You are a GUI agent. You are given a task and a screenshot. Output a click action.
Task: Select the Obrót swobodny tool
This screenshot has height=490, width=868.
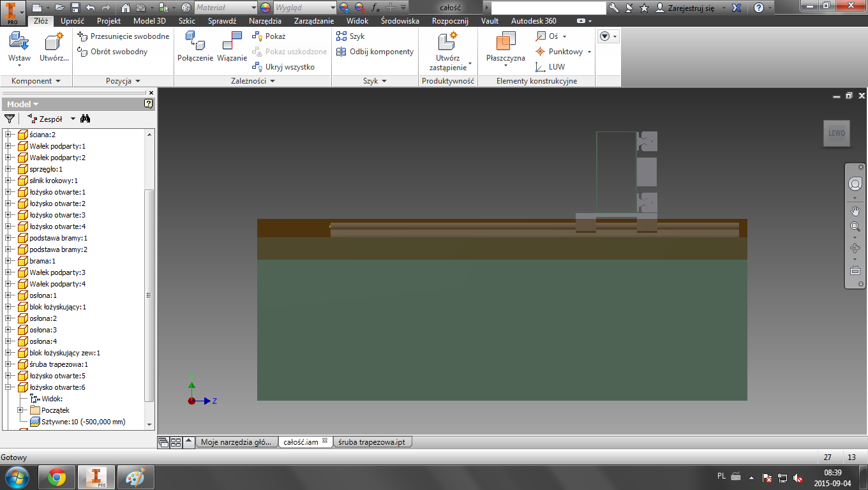tap(112, 52)
